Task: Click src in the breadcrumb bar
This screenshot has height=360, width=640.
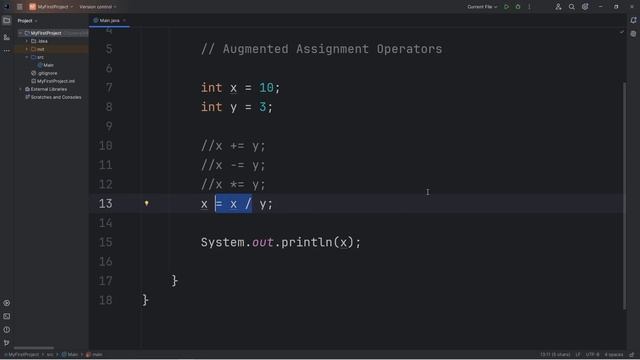Action: tap(50, 355)
